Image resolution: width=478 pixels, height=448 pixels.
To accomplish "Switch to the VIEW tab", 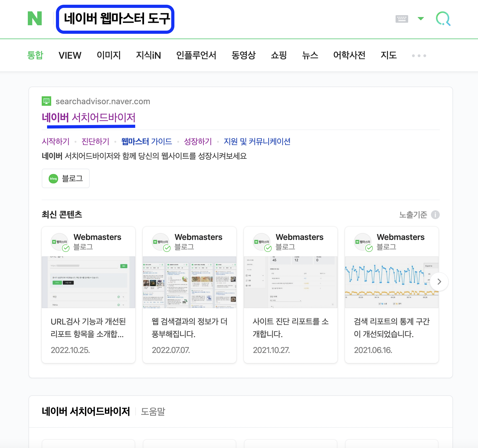I will [70, 55].
